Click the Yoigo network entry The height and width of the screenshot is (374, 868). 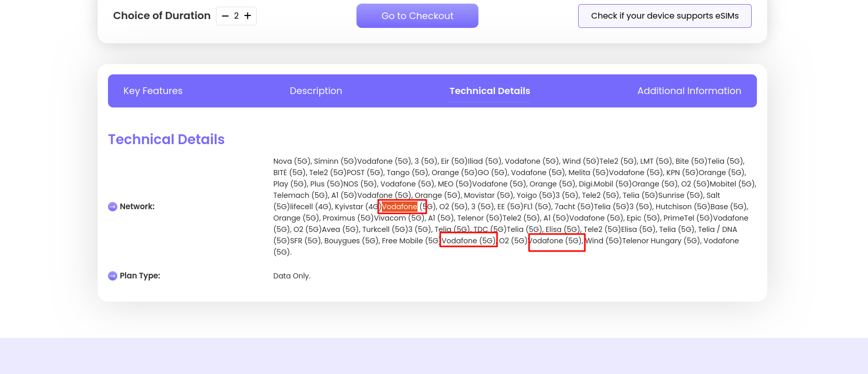click(x=527, y=195)
